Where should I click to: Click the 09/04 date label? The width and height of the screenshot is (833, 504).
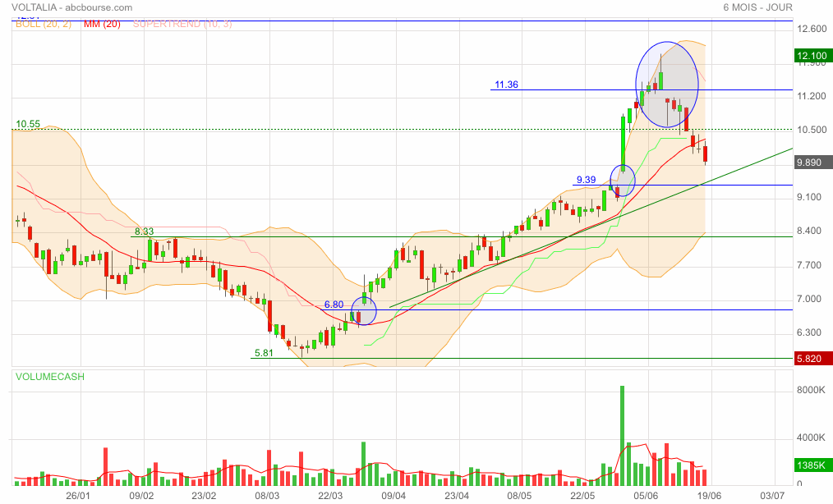tap(393, 496)
